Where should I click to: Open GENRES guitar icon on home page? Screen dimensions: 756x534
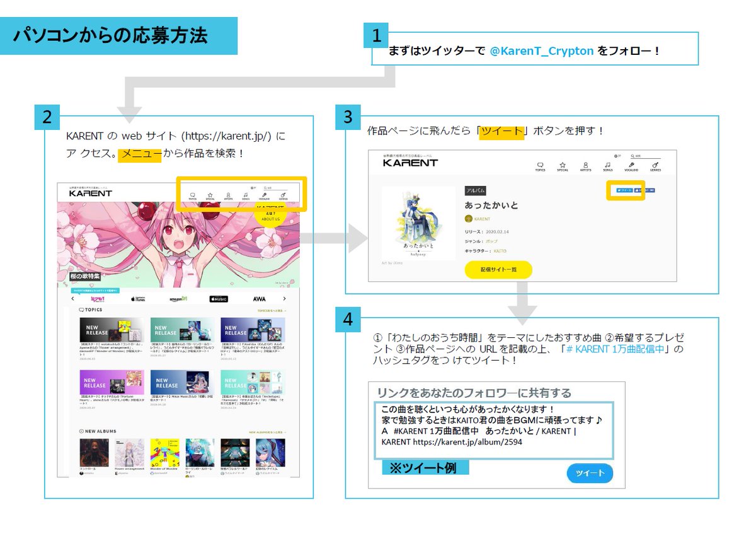coord(283,196)
